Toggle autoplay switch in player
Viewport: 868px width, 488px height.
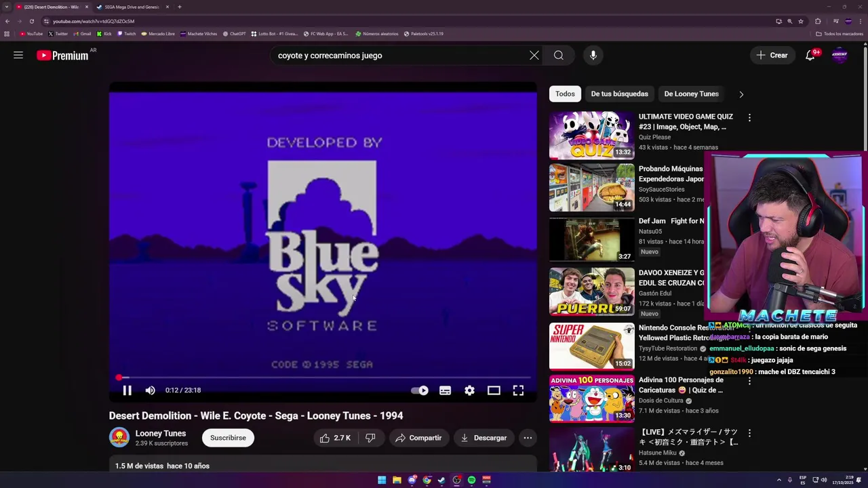pos(420,390)
